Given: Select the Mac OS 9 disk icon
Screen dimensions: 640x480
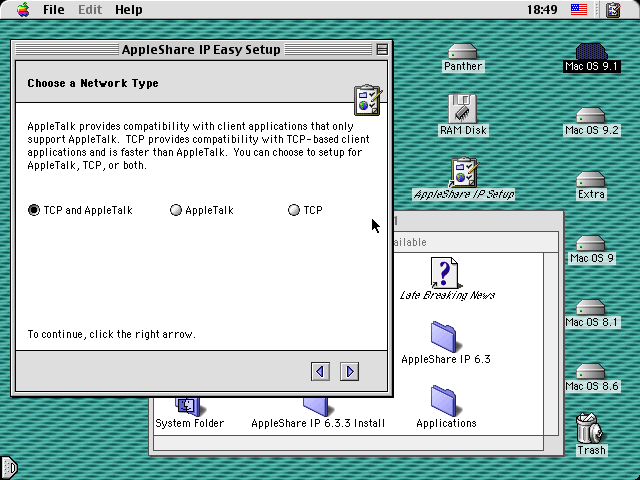Looking at the screenshot, I should [591, 244].
